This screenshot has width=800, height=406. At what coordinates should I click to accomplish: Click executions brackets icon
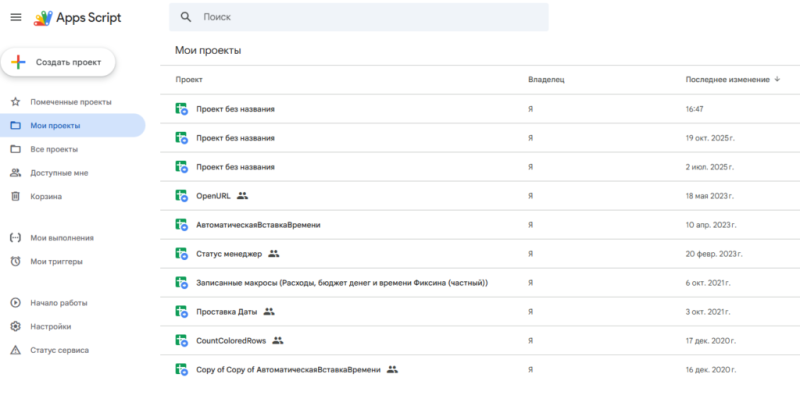pyautogui.click(x=15, y=238)
